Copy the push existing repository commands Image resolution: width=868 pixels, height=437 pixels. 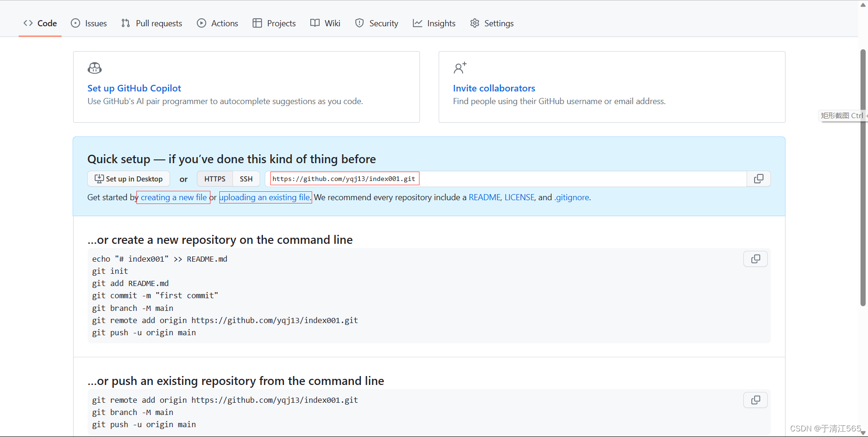[x=756, y=400]
